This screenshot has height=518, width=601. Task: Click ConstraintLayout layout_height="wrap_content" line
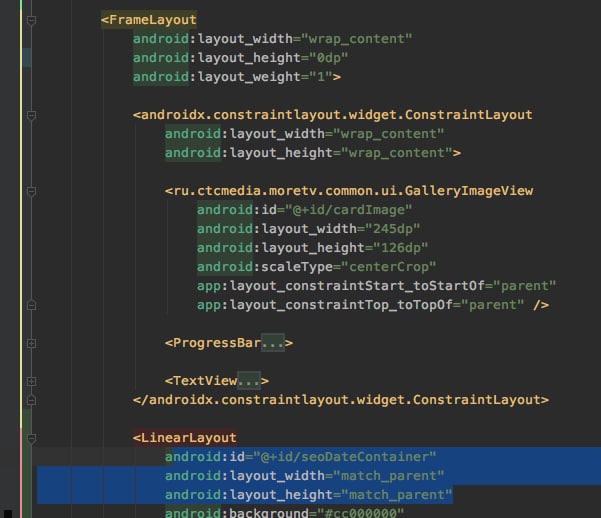(x=309, y=153)
